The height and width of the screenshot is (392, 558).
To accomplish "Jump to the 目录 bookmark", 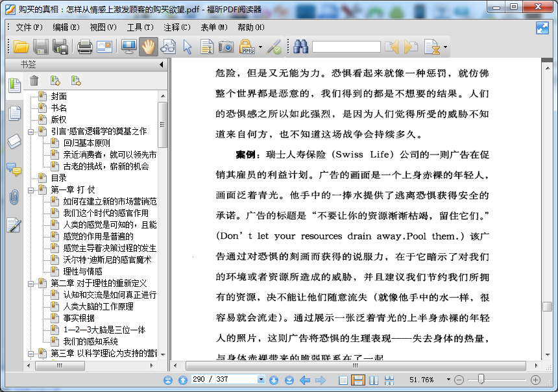I will coord(58,178).
